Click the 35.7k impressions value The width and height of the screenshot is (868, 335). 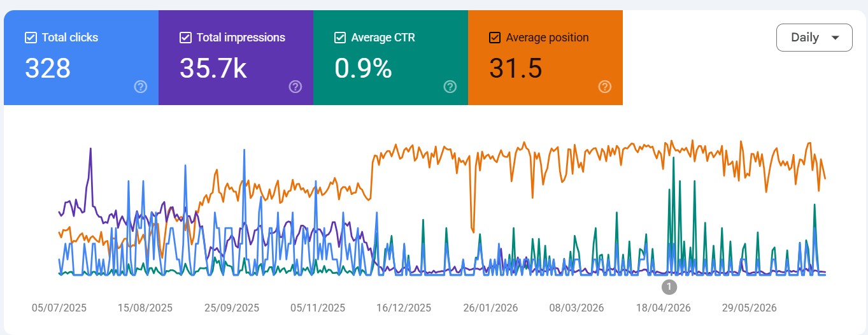coord(213,68)
